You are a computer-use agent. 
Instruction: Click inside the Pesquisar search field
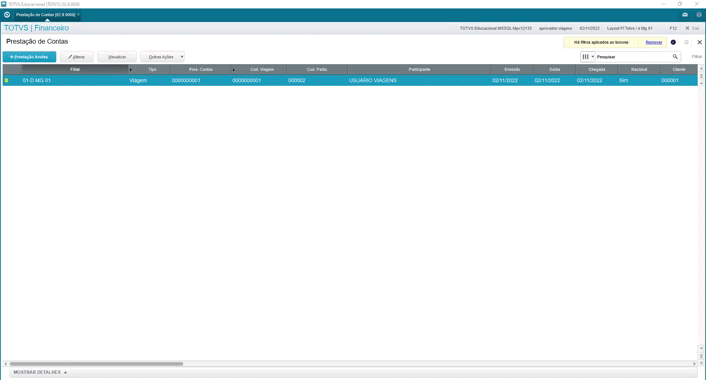click(x=633, y=57)
